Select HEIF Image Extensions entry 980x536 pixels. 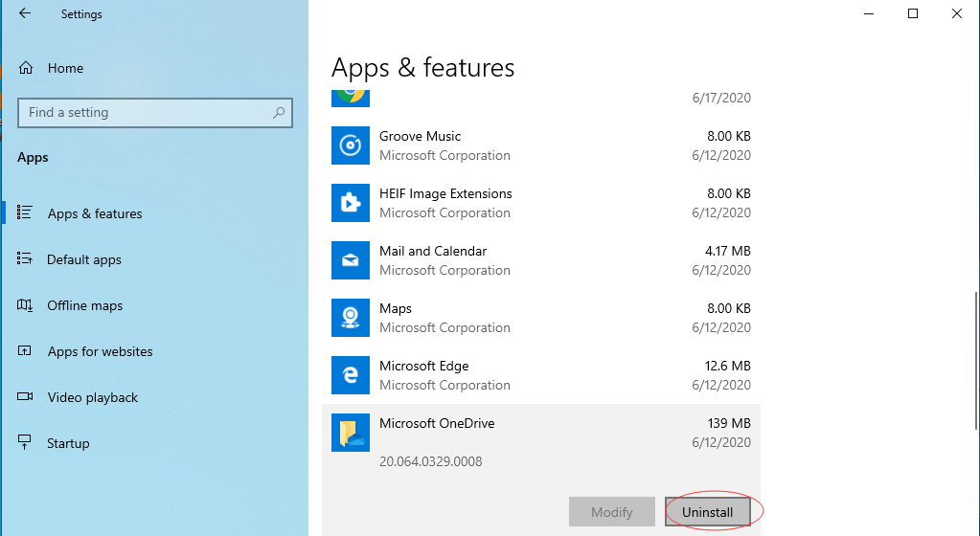[541, 203]
